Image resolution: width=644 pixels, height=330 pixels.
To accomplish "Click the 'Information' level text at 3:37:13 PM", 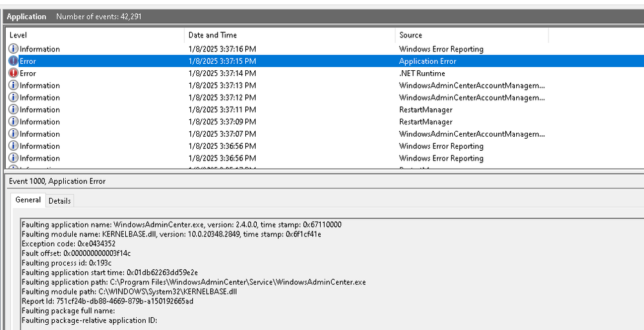I will [x=39, y=85].
